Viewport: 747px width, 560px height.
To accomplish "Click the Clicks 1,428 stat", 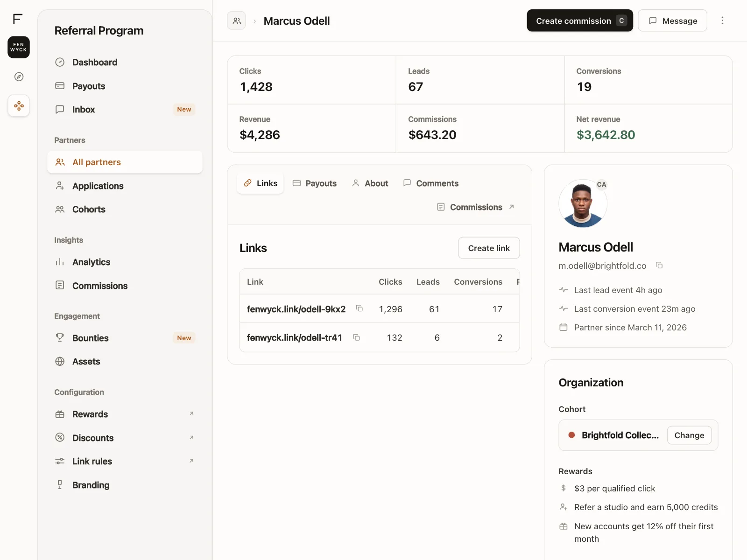I will [x=312, y=80].
